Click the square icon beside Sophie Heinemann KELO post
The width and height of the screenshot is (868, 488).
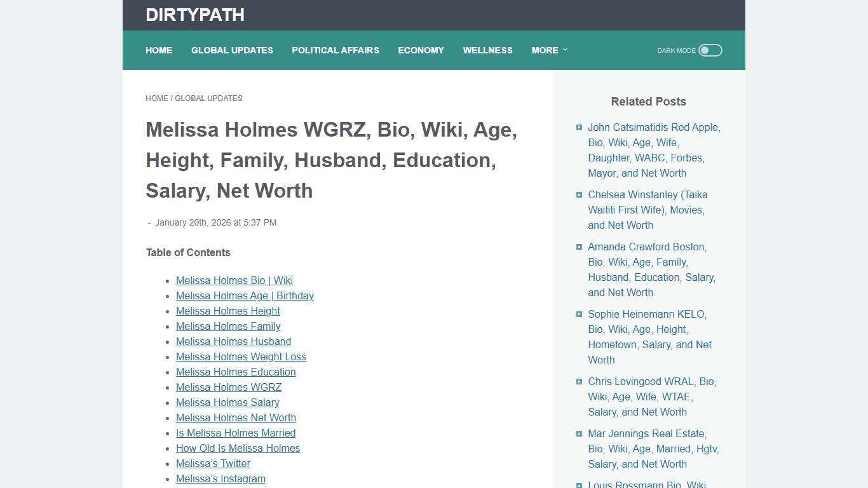579,314
